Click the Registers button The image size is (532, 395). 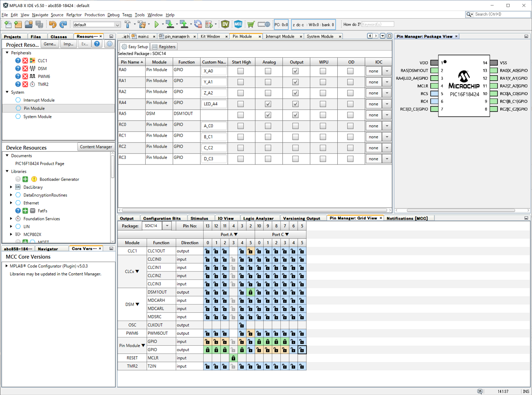point(164,47)
